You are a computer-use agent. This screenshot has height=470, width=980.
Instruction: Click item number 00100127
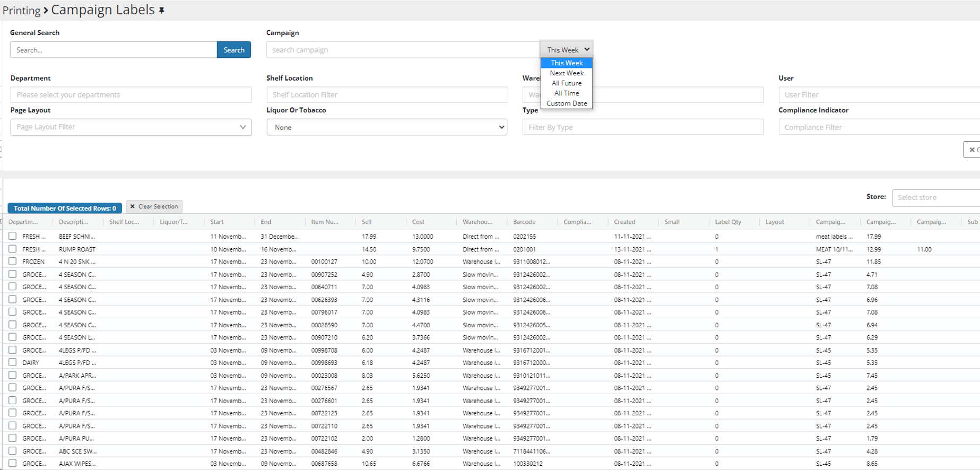point(324,262)
